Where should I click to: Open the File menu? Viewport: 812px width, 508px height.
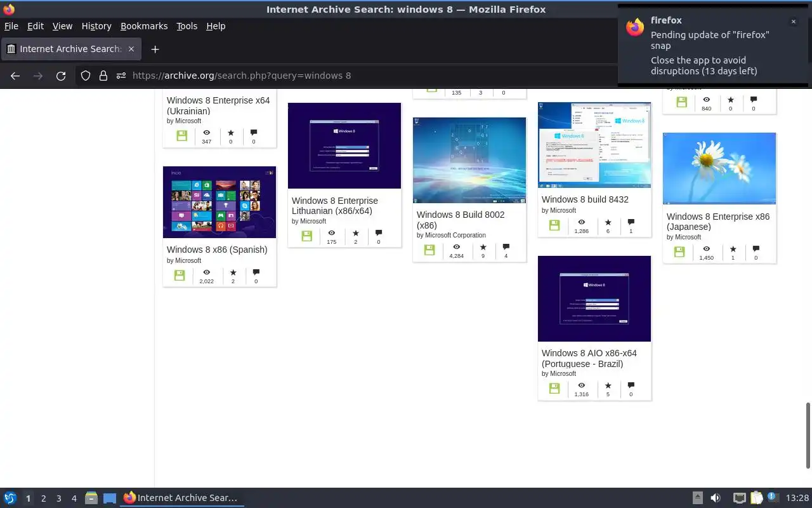pos(11,26)
